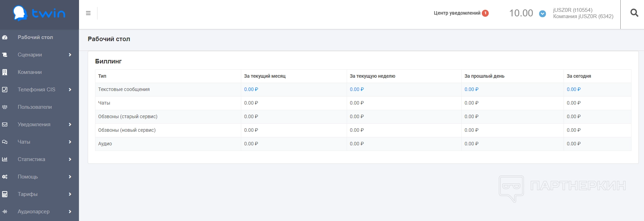Click the Пользователи users icon
Image resolution: width=644 pixels, height=221 pixels.
[x=5, y=107]
